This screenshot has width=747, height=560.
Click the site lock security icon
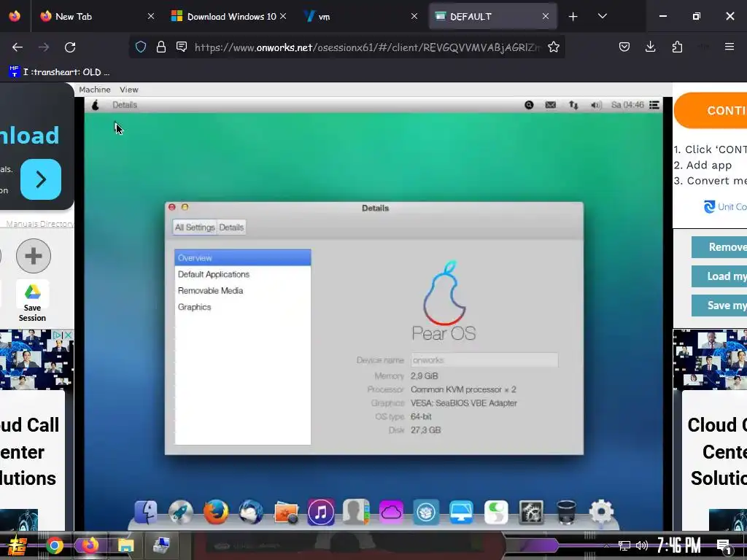point(161,47)
